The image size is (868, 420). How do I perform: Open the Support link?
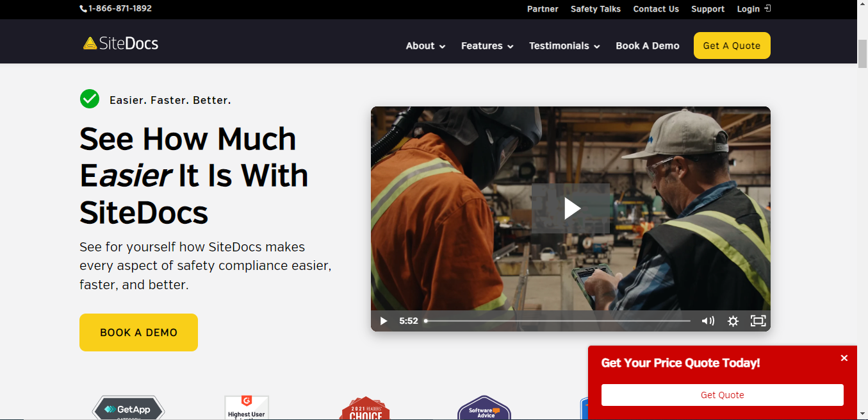coord(708,9)
